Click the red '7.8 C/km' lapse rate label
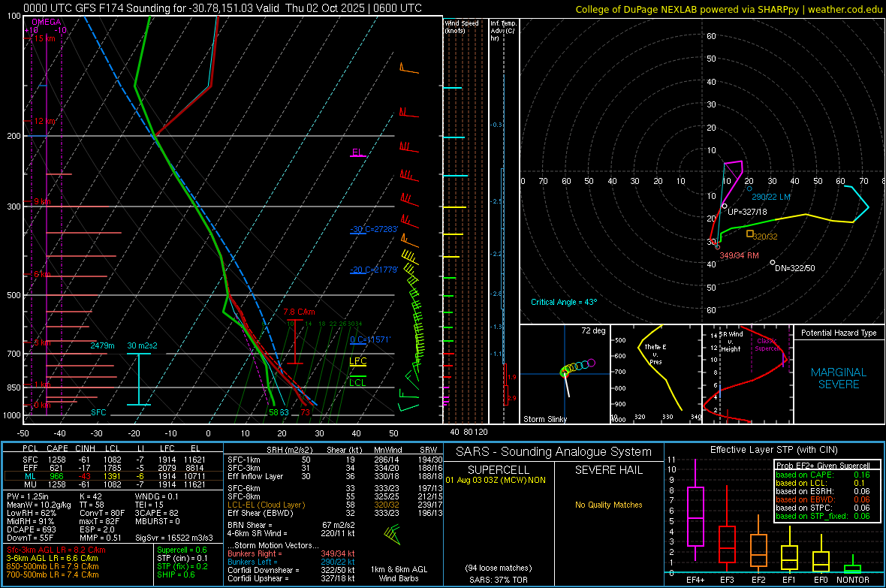Viewport: 886px width, 588px height. 299,312
